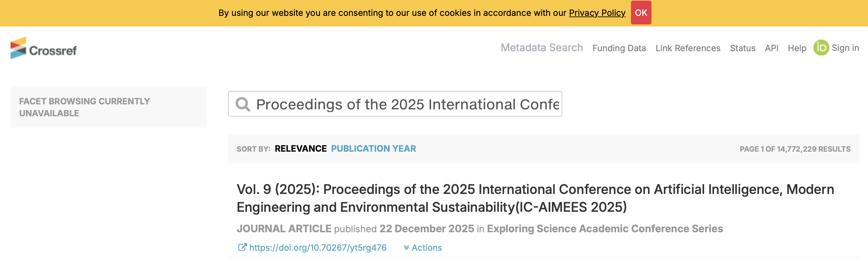This screenshot has width=868, height=261.
Task: Open Metadata Search in navigation
Action: 541,48
